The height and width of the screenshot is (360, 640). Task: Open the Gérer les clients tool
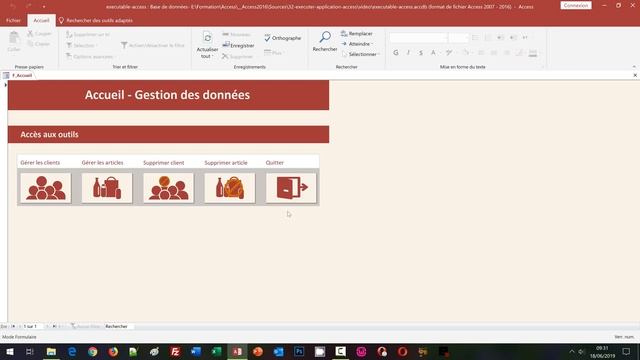tap(46, 188)
